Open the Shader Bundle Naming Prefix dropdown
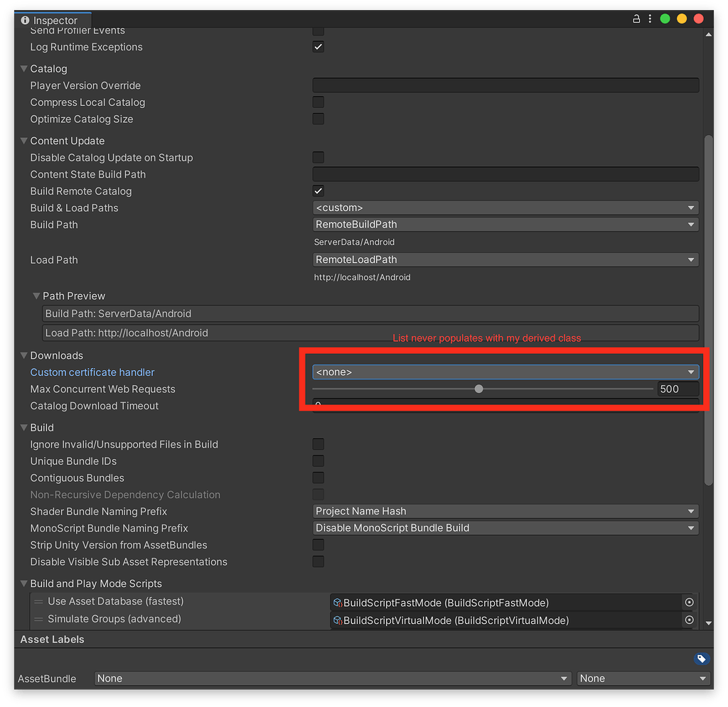 click(x=505, y=512)
